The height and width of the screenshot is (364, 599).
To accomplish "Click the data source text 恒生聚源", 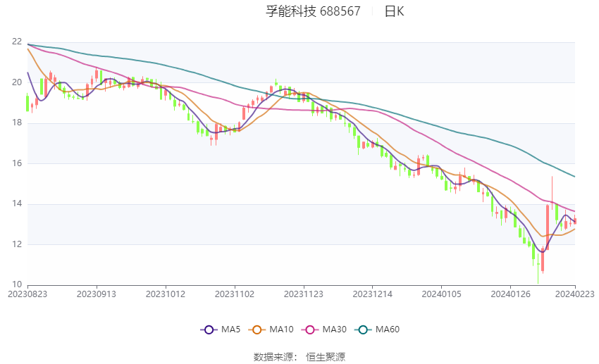I will pyautogui.click(x=326, y=357).
